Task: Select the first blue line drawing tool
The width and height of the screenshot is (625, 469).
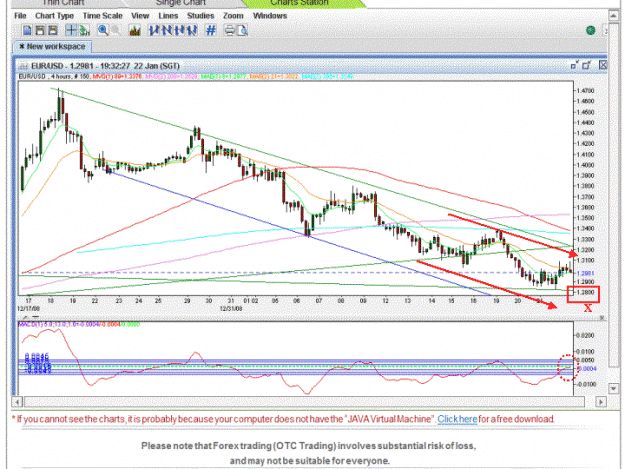Action: pos(154,31)
